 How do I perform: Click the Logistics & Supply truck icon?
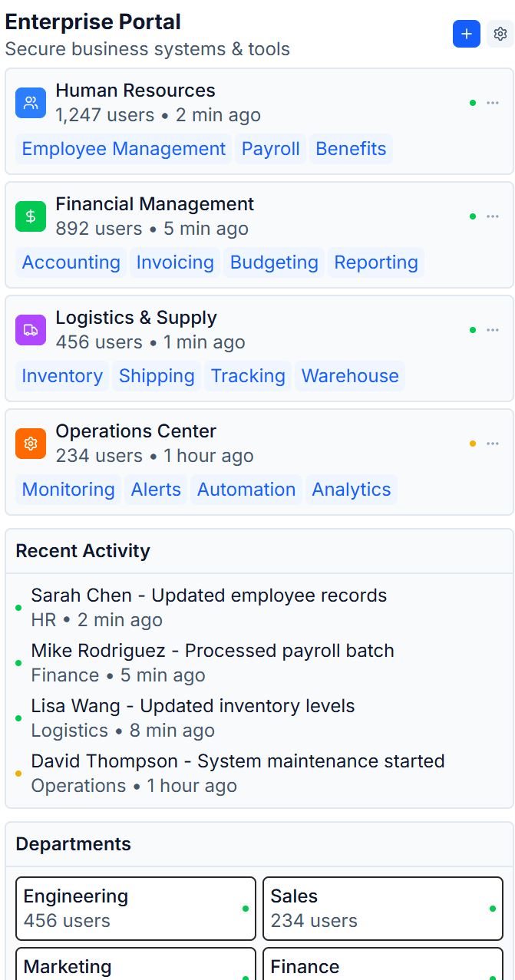[31, 330]
